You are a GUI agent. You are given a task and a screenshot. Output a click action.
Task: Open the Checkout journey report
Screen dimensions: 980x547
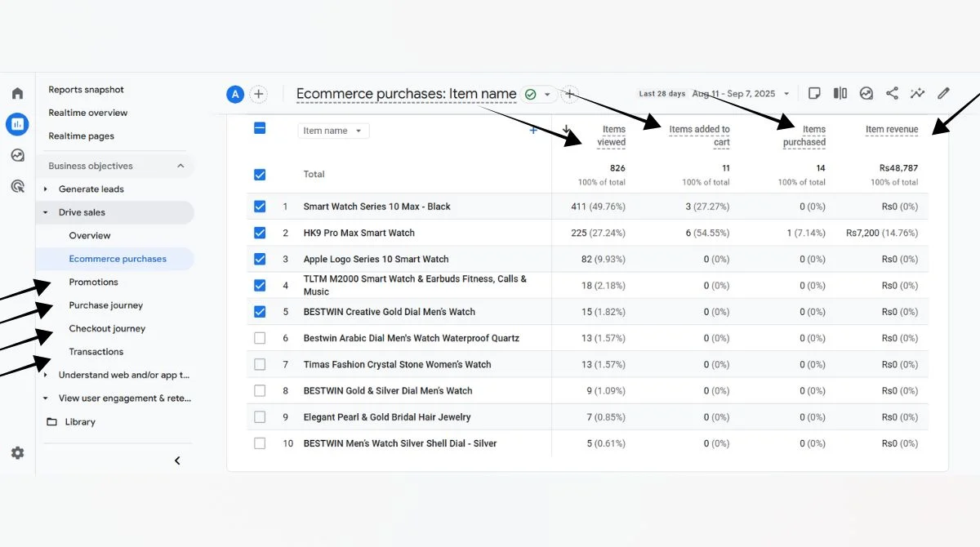tap(107, 329)
